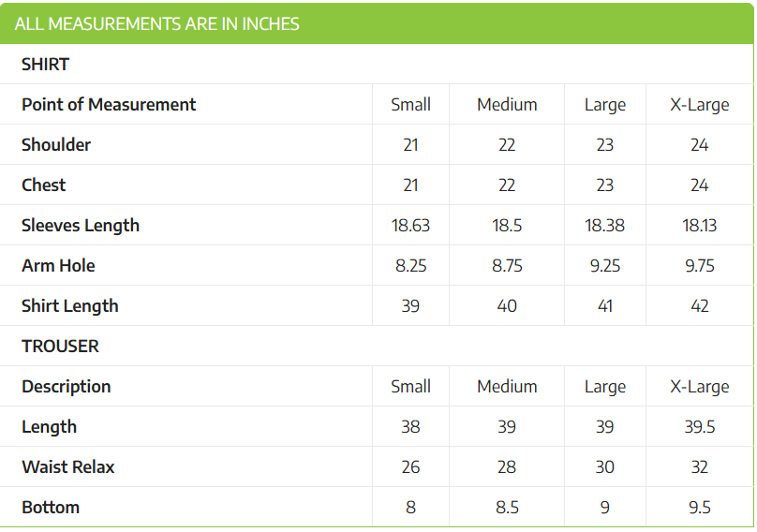Image resolution: width=757 pixels, height=532 pixels.
Task: Select the Medium waist relax value 28
Action: click(x=507, y=467)
